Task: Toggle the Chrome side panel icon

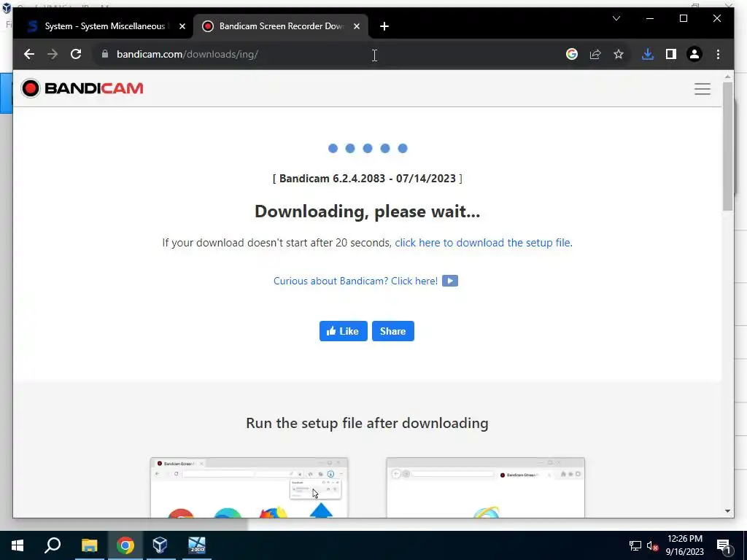Action: 671,54
